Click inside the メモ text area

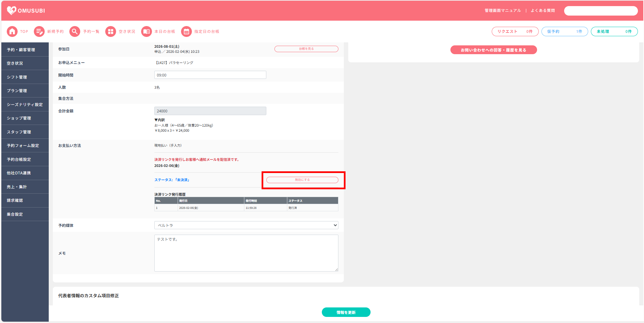[x=246, y=253]
